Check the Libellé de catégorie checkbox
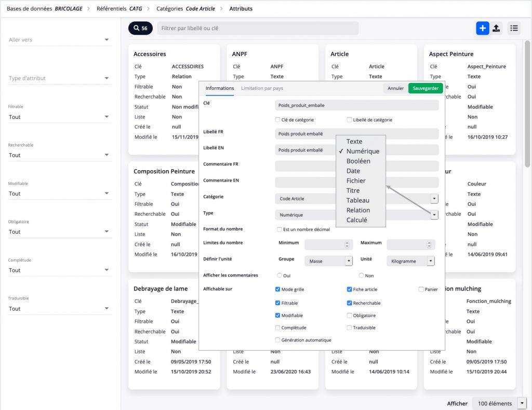Image resolution: width=532 pixels, height=410 pixels. [x=349, y=119]
